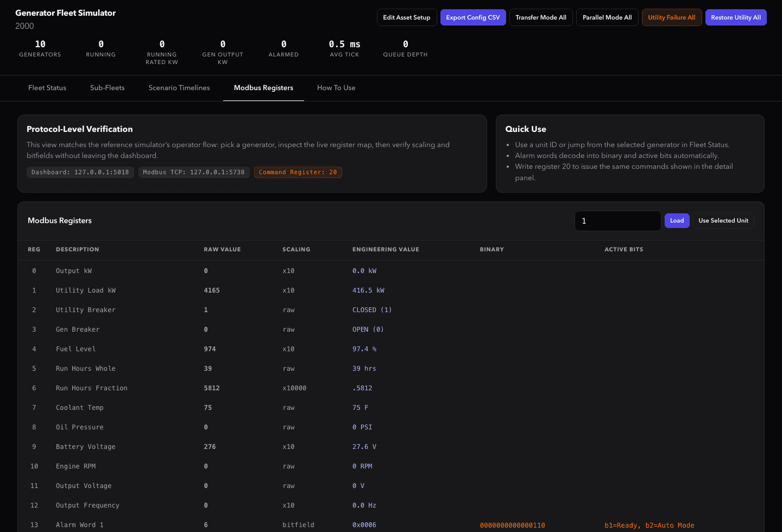Select the Output kW register row
The width and height of the screenshot is (782, 532).
coord(391,271)
